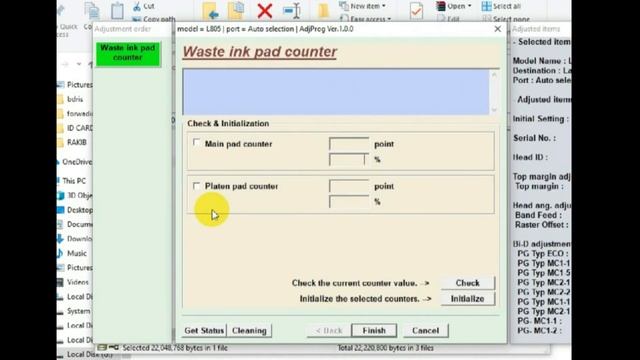Click the Initialize button
This screenshot has height=360, width=640.
pos(467,299)
